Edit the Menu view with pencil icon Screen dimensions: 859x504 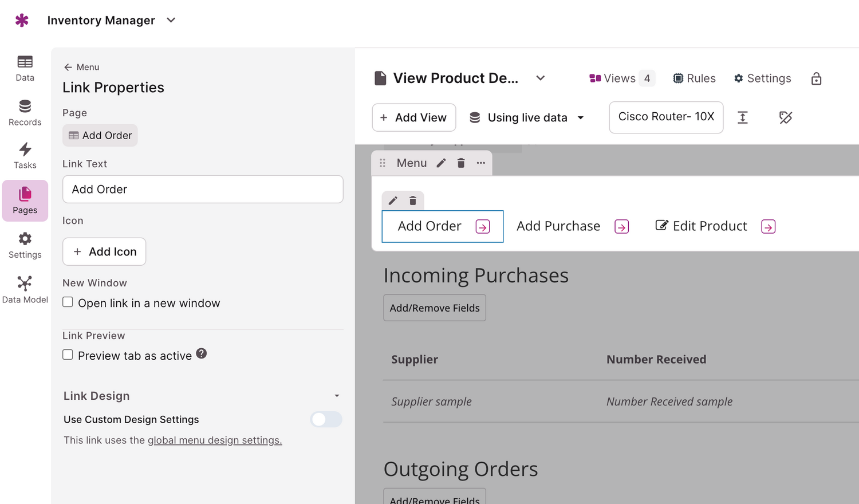[441, 163]
